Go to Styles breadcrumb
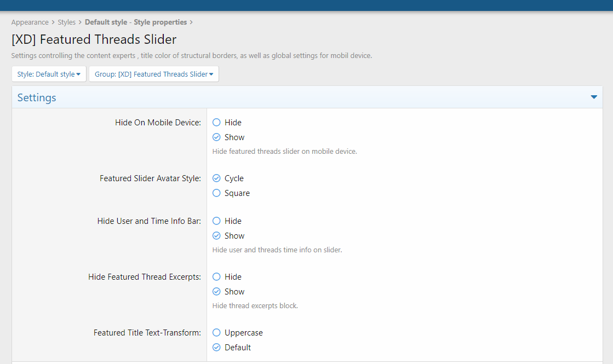The image size is (613, 364). coord(67,22)
